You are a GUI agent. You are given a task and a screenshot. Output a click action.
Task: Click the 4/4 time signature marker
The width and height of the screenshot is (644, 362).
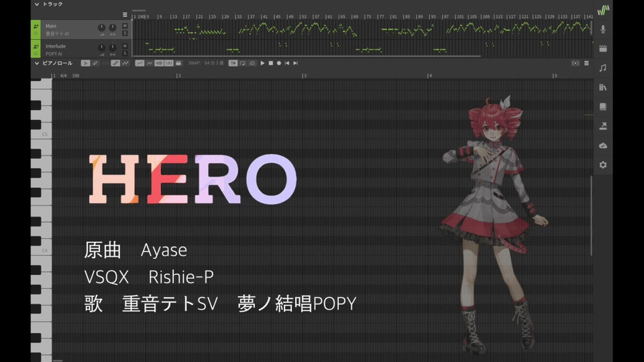[x=63, y=76]
